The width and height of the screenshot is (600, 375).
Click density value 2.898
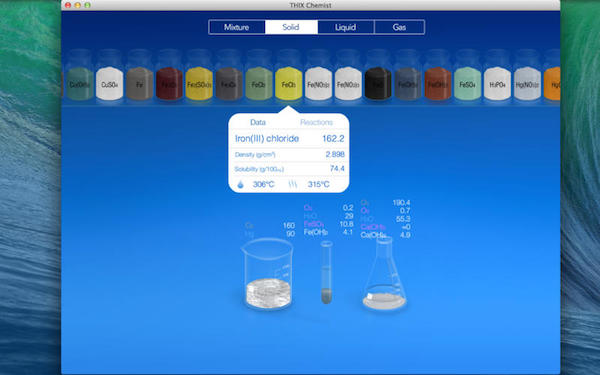[x=335, y=154]
